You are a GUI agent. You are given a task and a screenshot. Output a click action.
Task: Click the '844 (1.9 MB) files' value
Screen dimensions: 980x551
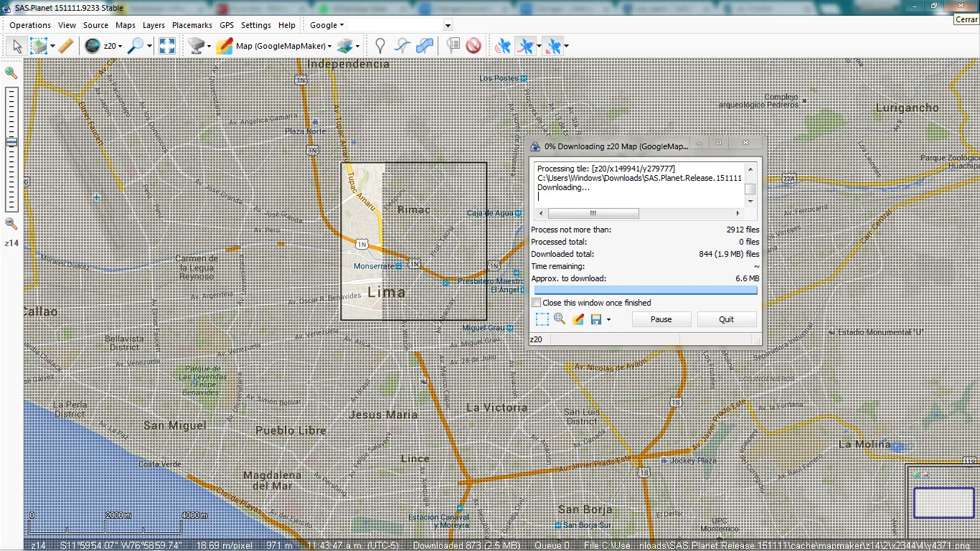(729, 254)
